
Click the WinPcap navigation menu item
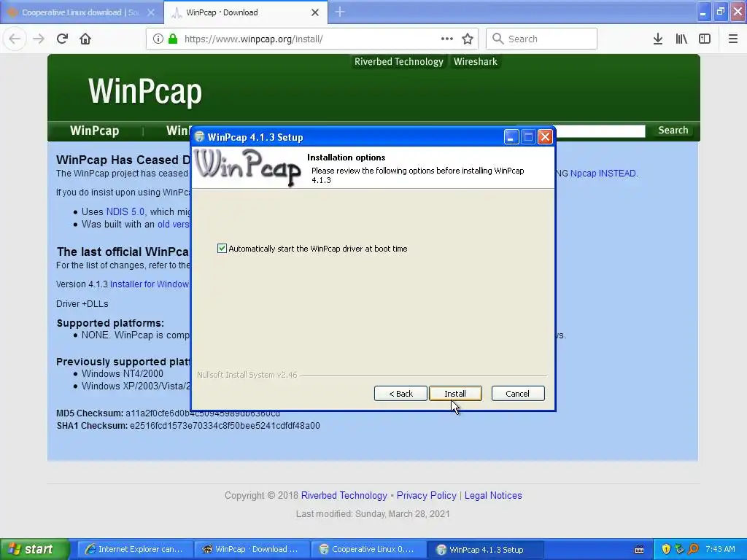click(x=94, y=131)
